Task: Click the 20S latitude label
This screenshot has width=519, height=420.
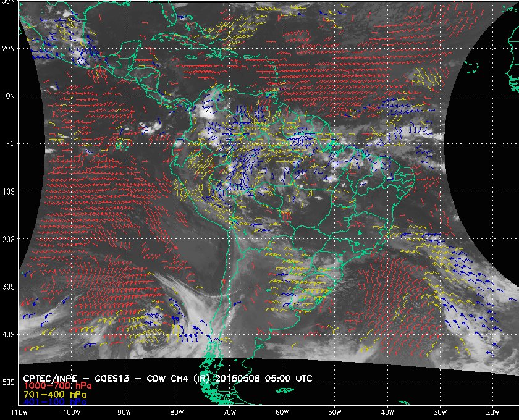Action: [8, 239]
